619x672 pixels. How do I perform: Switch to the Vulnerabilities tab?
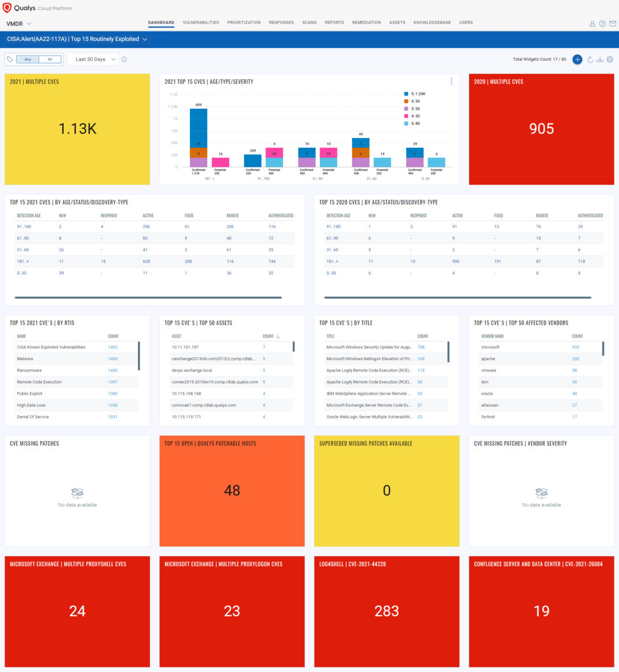pyautogui.click(x=201, y=23)
